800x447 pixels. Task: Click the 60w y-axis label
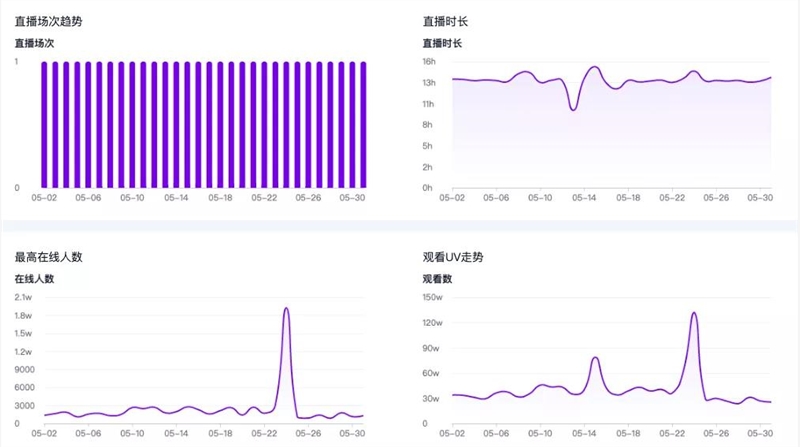(431, 374)
